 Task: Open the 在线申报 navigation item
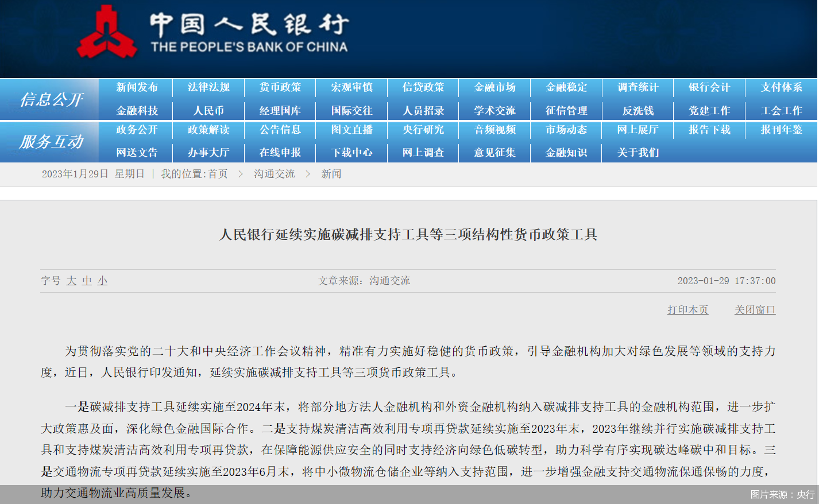279,153
